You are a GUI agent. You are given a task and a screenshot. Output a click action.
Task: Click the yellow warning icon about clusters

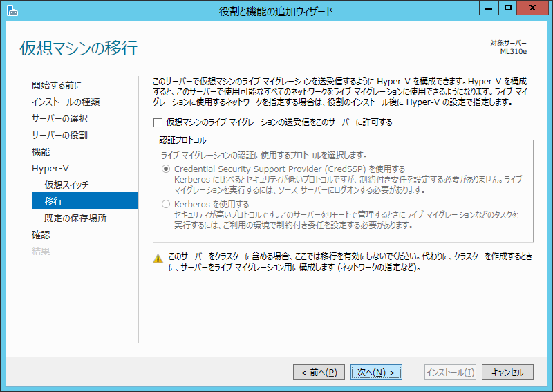(x=158, y=259)
